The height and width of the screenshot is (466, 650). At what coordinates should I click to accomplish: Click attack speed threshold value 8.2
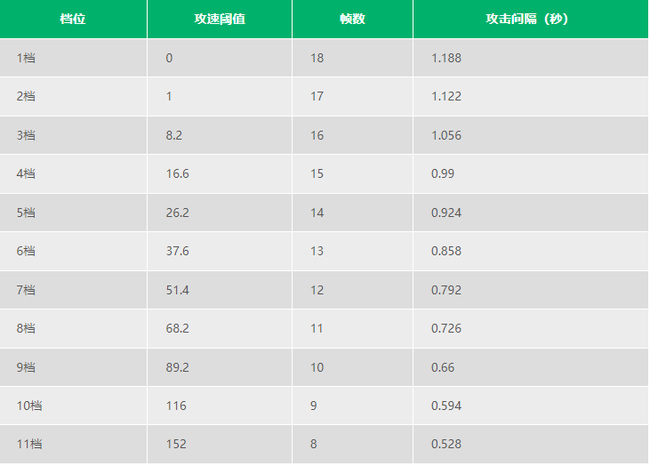[x=174, y=135]
